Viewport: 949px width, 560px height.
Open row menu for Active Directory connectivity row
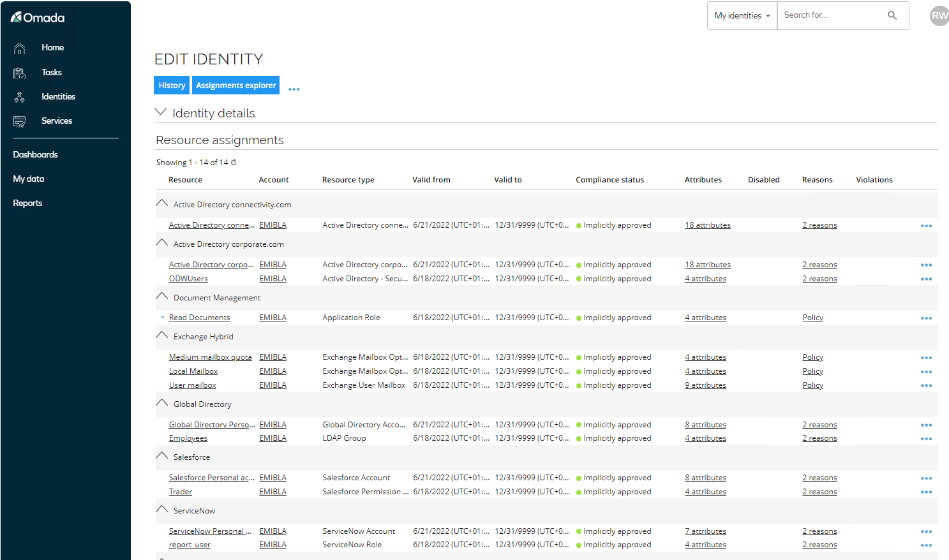pos(926,226)
